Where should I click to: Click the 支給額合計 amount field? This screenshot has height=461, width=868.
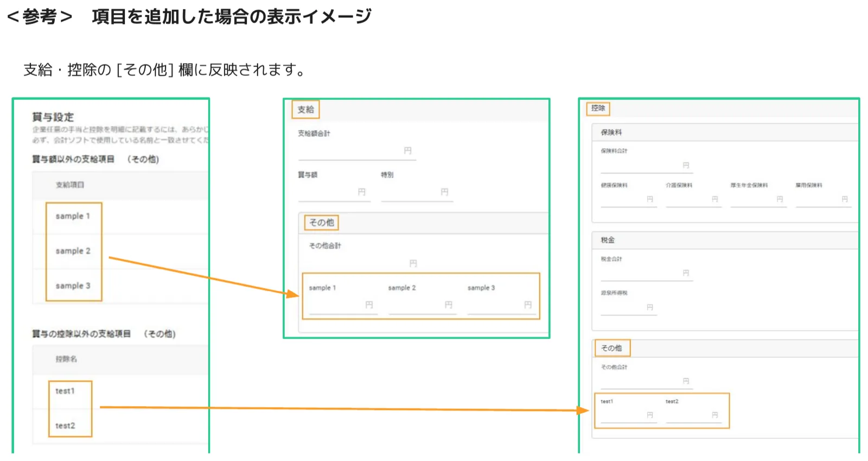point(357,151)
